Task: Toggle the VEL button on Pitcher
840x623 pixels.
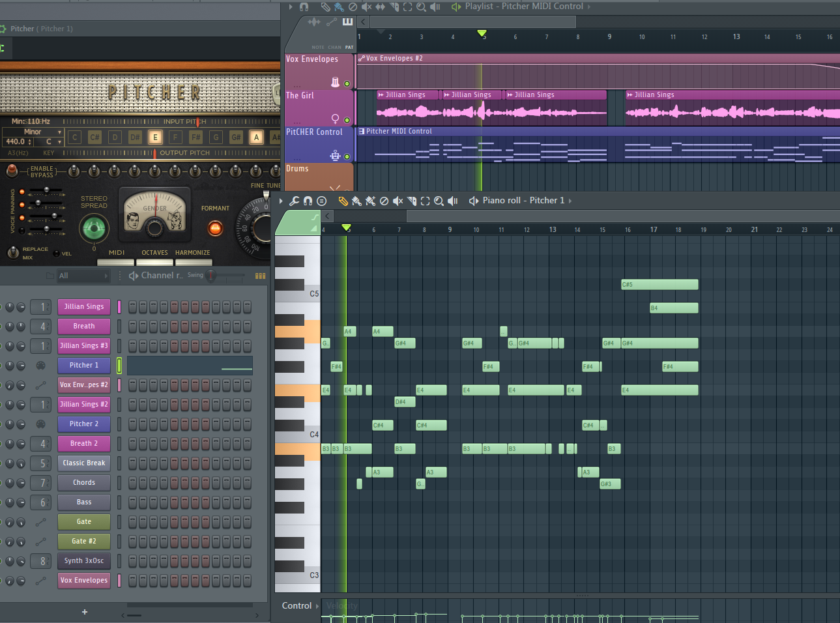Action: [57, 254]
